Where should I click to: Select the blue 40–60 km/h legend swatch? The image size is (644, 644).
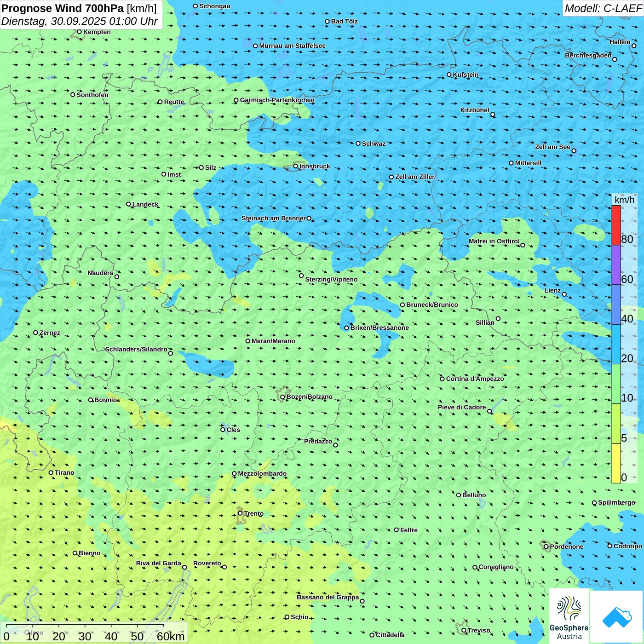tap(616, 305)
